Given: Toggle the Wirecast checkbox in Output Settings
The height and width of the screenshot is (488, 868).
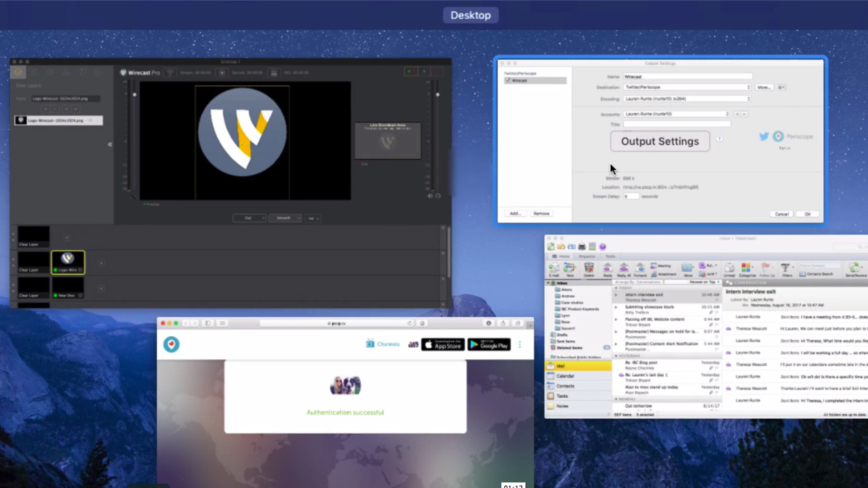Looking at the screenshot, I should pos(507,81).
